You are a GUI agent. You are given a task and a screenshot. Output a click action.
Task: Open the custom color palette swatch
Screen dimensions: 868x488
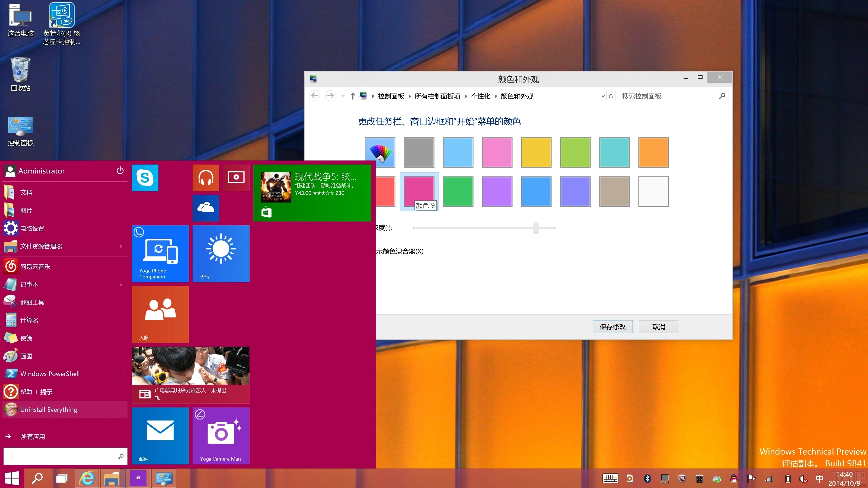(x=380, y=152)
